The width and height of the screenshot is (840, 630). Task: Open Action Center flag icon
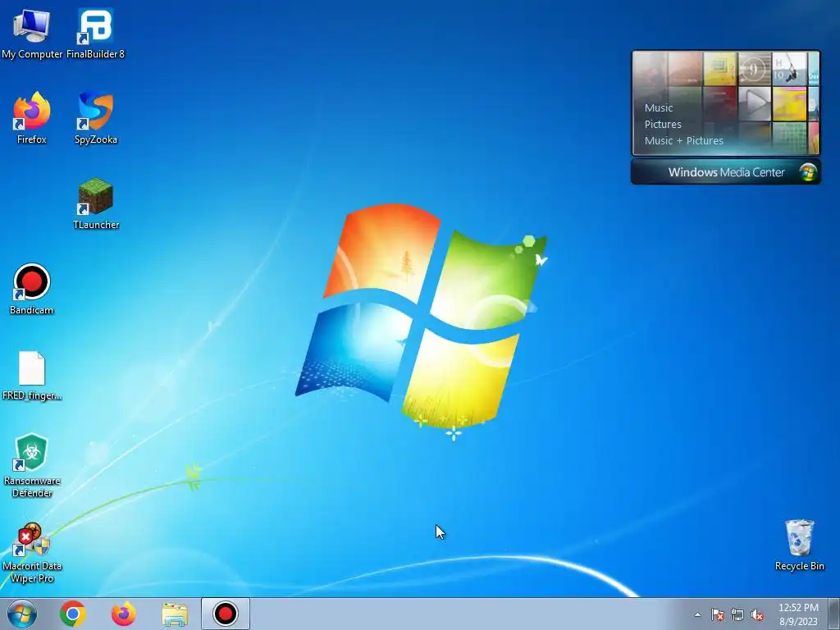tap(717, 614)
